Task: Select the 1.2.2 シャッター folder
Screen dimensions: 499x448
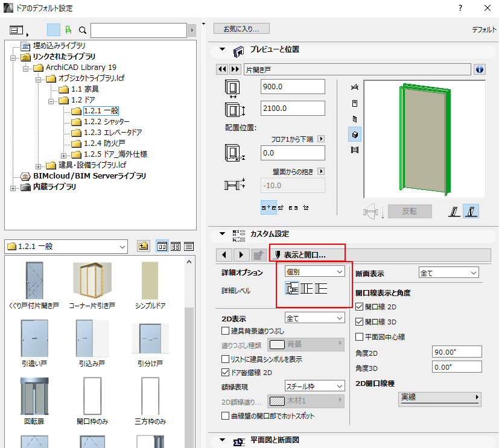Action: 107,121
